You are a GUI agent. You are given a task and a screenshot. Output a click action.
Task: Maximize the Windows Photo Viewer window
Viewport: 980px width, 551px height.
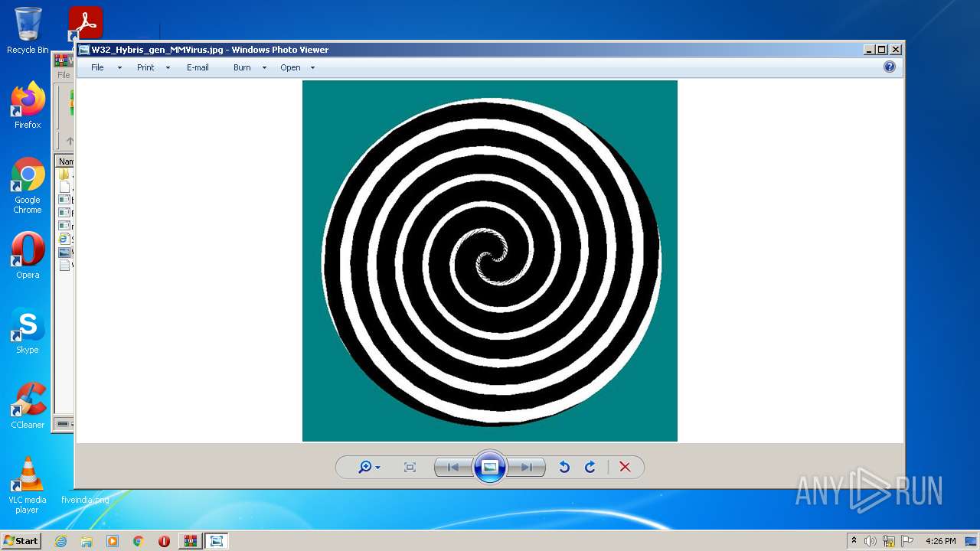coord(882,50)
